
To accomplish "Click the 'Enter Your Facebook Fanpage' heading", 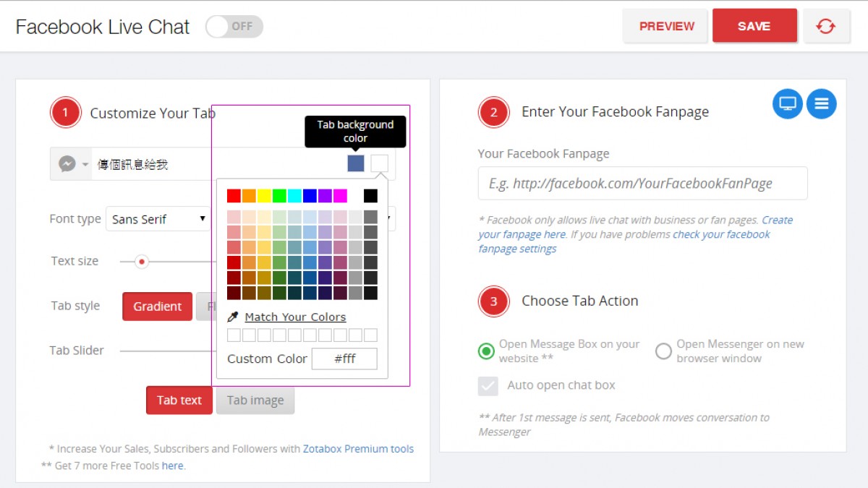I will pos(616,112).
